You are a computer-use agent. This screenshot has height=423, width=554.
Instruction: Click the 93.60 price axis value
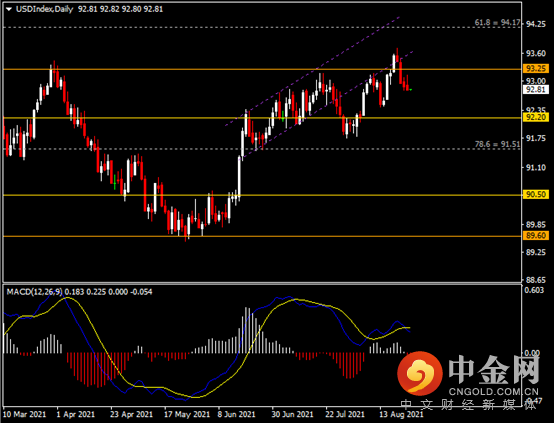pyautogui.click(x=536, y=54)
